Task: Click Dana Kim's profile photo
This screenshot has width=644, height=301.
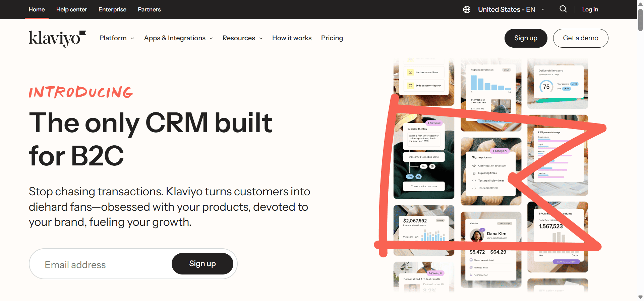Action: click(477, 235)
